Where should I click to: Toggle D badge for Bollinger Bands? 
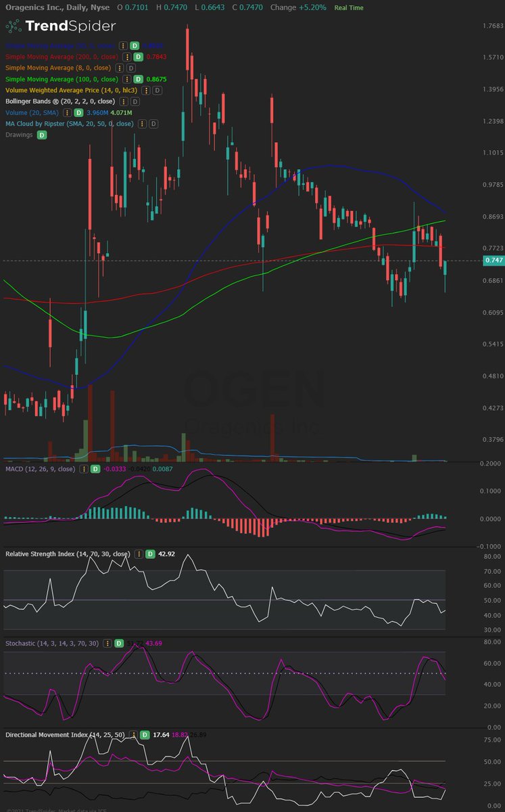pos(135,101)
